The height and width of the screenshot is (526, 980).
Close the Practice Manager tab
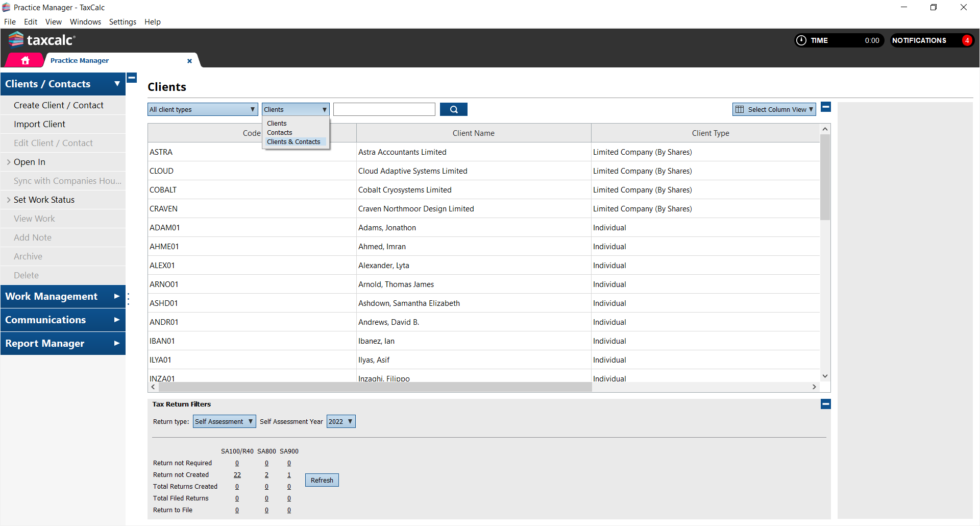[189, 61]
